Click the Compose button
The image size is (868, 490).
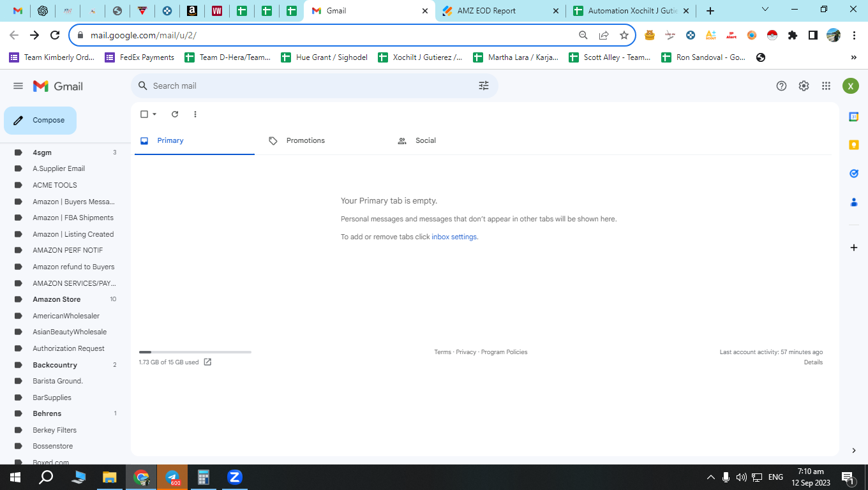(x=40, y=121)
